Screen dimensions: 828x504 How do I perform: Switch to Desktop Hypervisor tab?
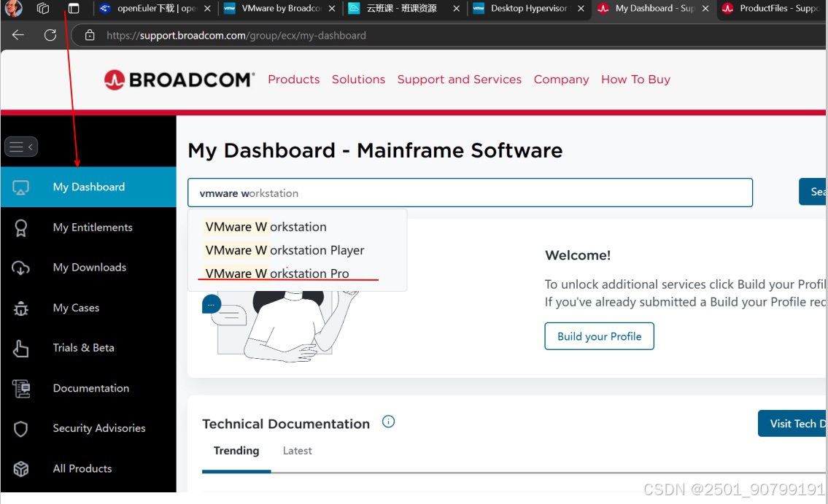[x=529, y=9]
